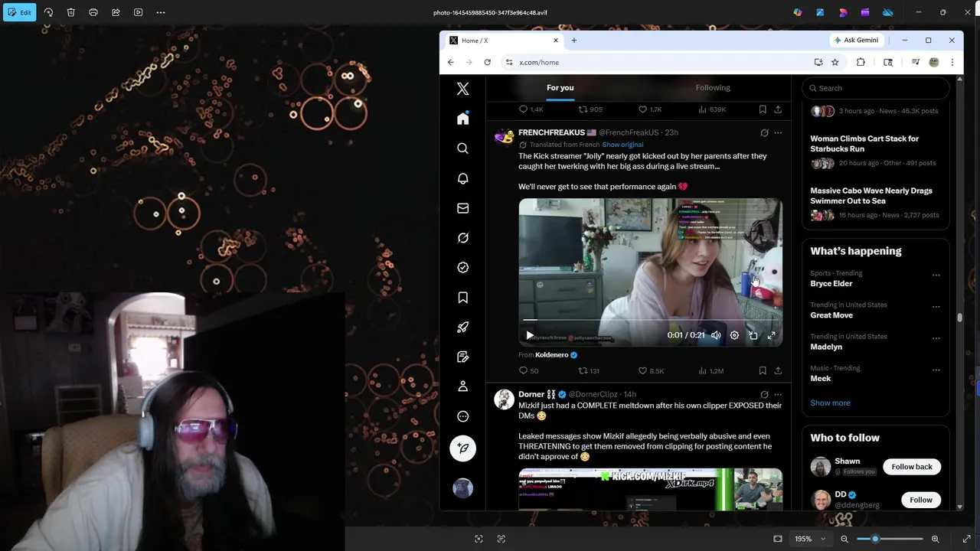The image size is (980, 551).
Task: Open more options on FRENCHFREAKUS post
Action: pyautogui.click(x=778, y=133)
